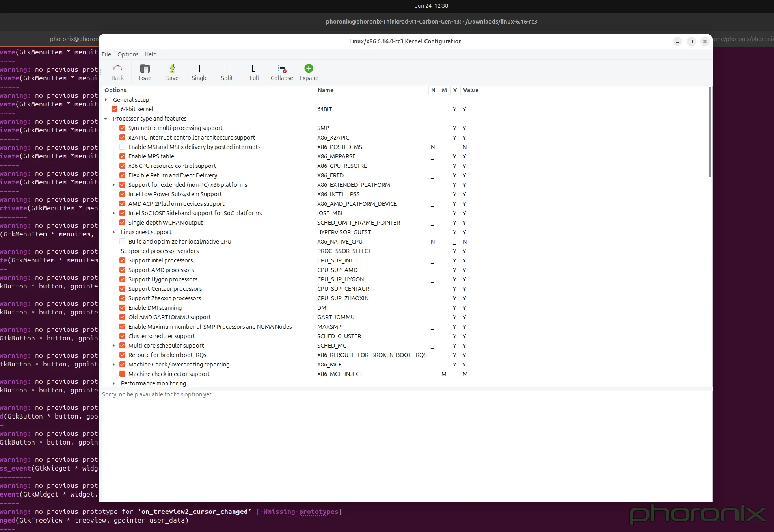Collapse all tree entries with Collapse icon
Viewport: 774px width, 532px height.
click(281, 72)
